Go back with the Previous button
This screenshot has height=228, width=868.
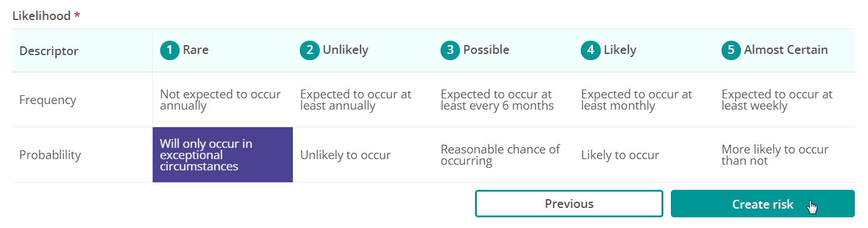click(569, 204)
